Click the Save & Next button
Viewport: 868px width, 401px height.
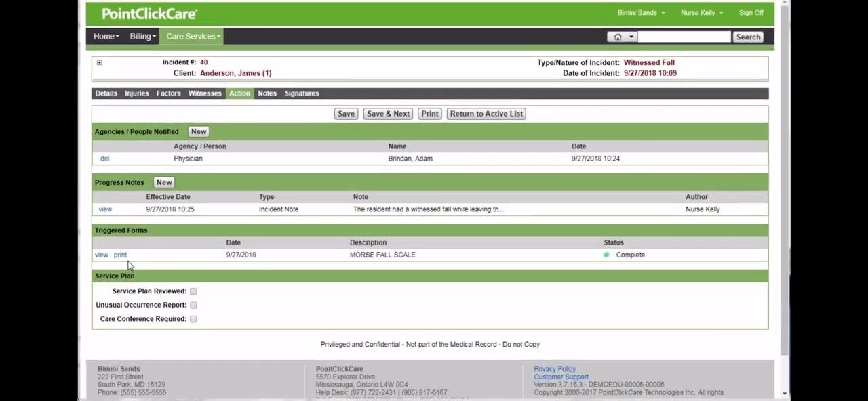(388, 114)
